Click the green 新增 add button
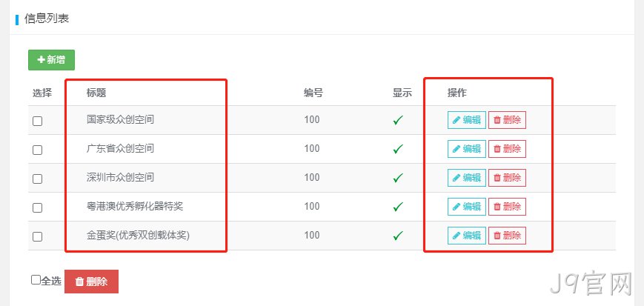Viewport: 644px width, 306px height. [x=51, y=60]
